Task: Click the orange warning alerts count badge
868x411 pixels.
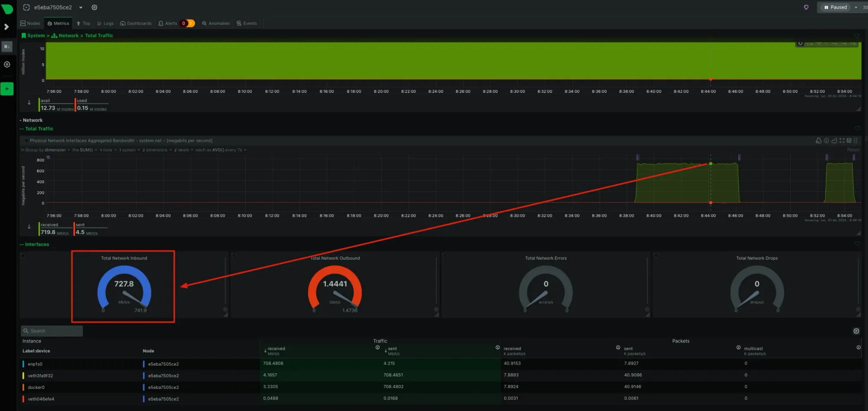Action: click(191, 23)
